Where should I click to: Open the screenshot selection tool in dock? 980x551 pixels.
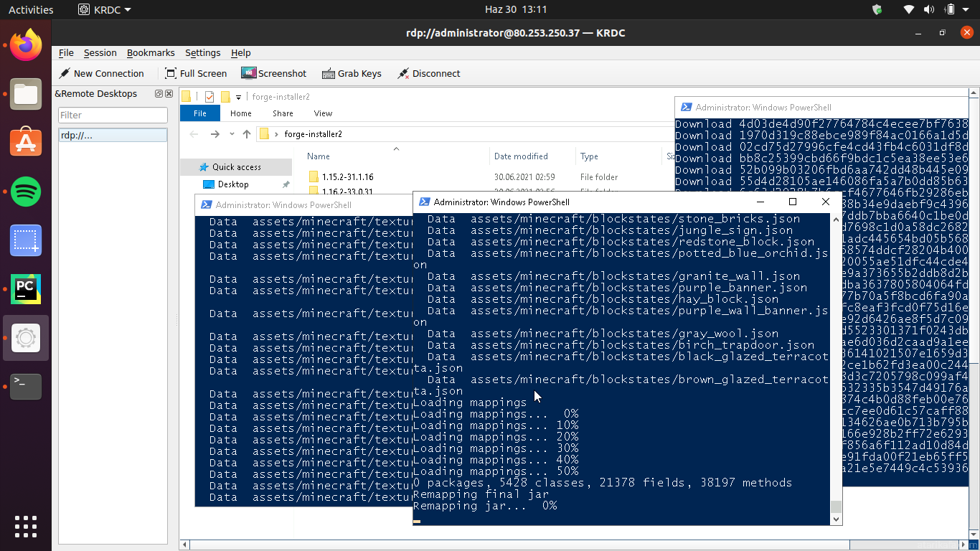click(x=26, y=240)
